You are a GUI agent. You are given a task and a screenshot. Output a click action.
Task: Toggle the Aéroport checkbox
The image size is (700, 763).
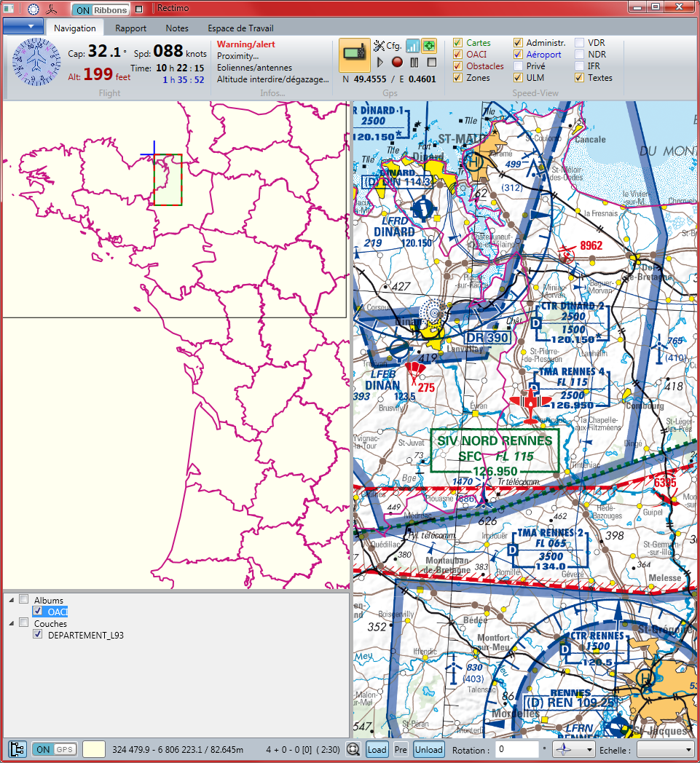[x=518, y=54]
